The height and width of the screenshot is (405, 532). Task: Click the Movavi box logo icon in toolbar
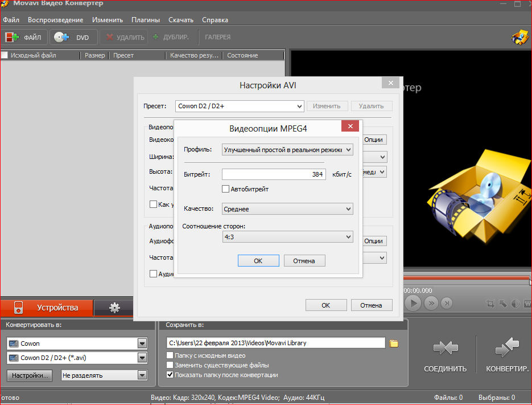(520, 38)
